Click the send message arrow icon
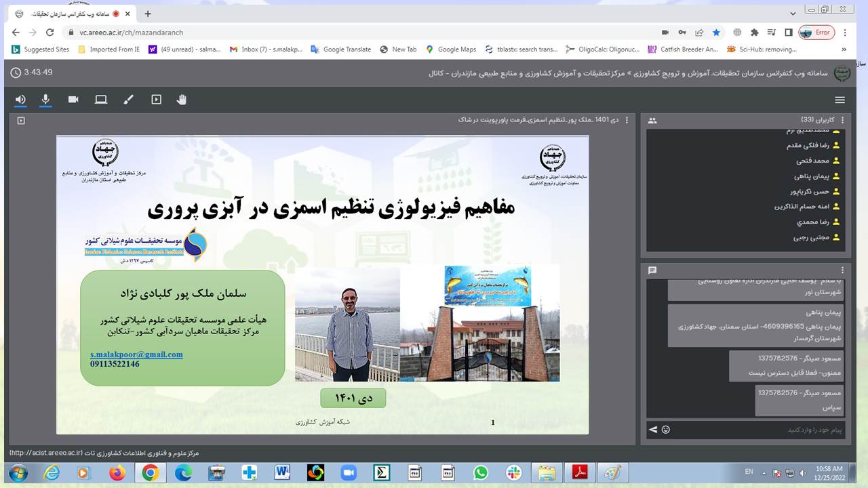The image size is (868, 488). pos(653,429)
